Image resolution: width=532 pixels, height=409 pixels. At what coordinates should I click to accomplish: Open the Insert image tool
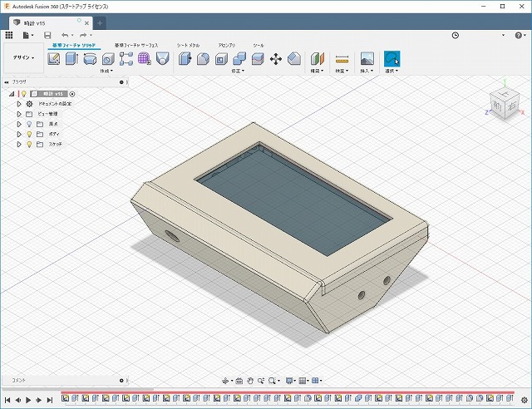[367, 59]
